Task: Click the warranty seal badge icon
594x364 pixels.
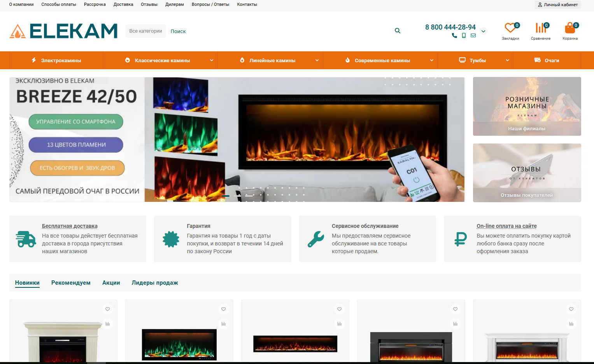Action: [171, 239]
